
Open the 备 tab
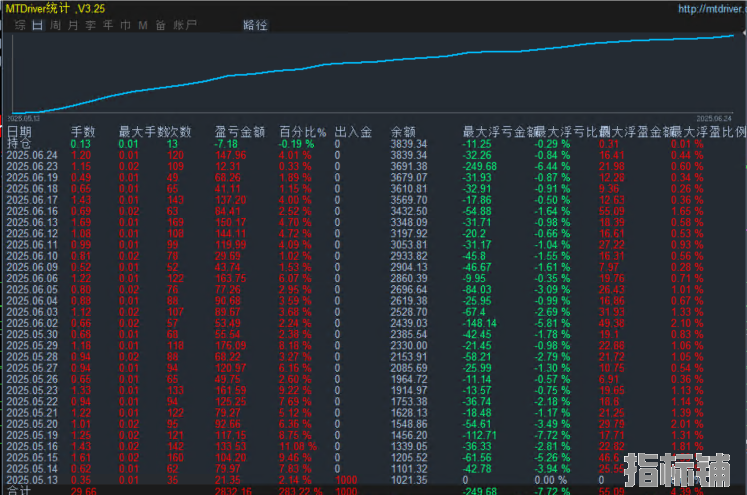pos(161,25)
